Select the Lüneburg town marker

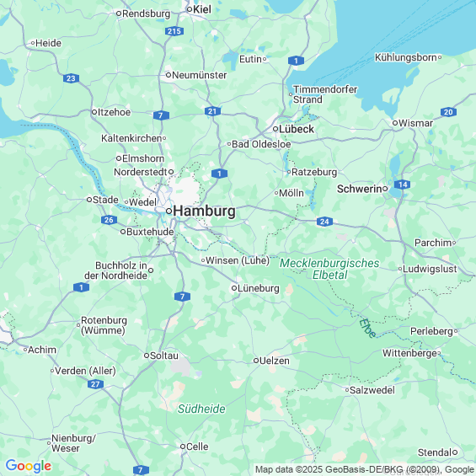pyautogui.click(x=234, y=288)
